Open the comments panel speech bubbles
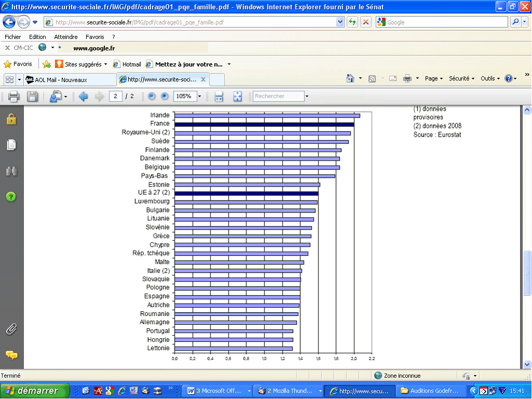The width and height of the screenshot is (532, 399). coord(11,355)
